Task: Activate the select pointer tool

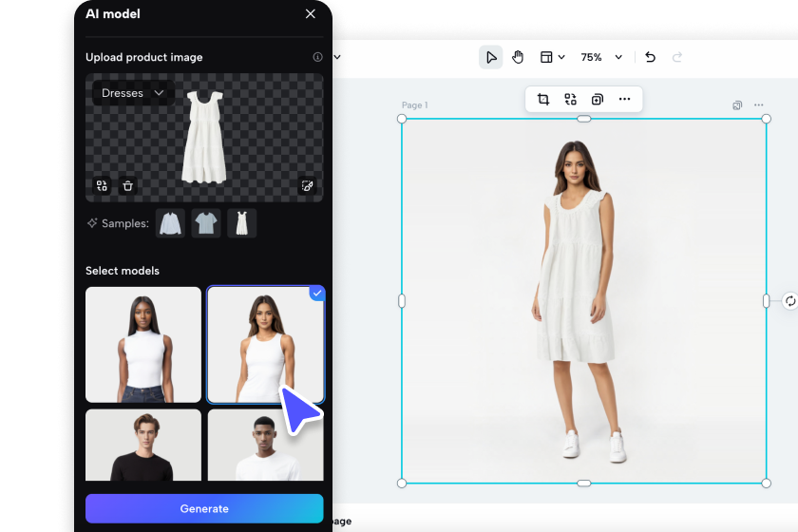Action: click(490, 57)
